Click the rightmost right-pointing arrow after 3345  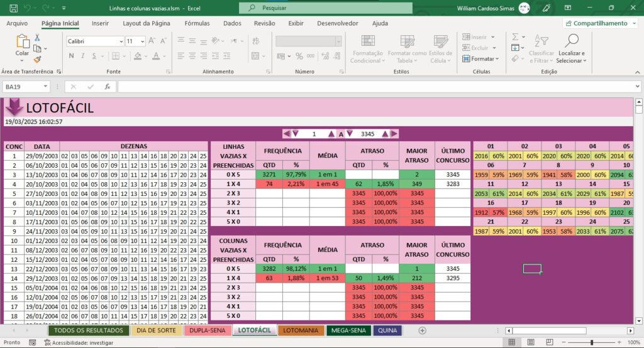[394, 134]
